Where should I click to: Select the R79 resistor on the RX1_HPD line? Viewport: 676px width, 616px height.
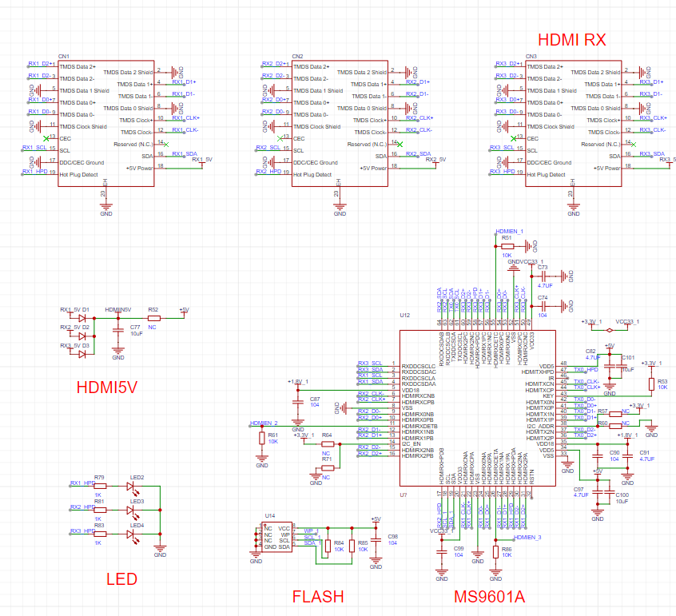click(x=100, y=486)
